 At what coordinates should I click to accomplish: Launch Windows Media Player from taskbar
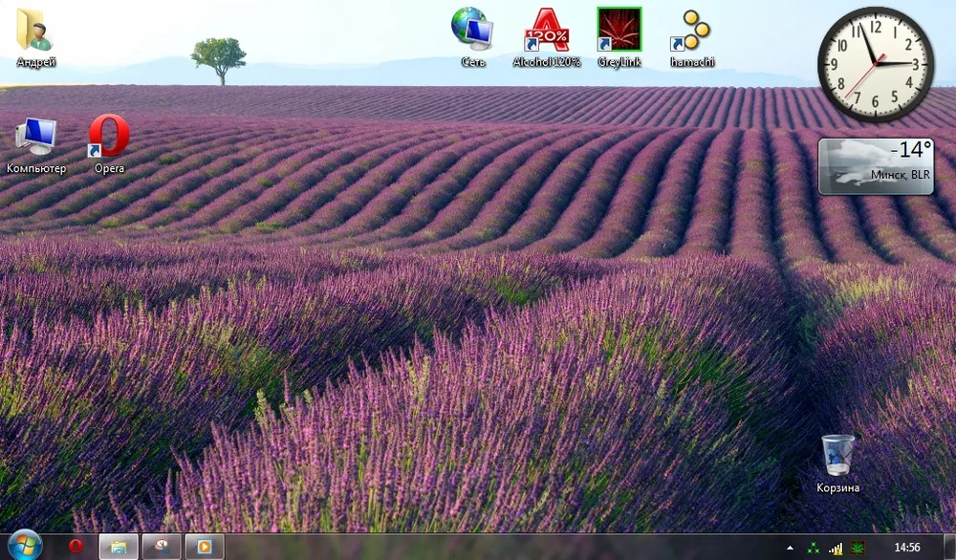[204, 547]
